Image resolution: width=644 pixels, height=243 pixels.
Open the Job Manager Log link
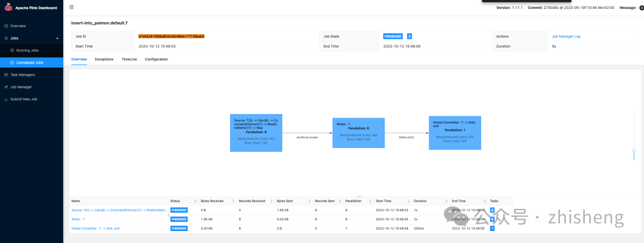tap(566, 36)
